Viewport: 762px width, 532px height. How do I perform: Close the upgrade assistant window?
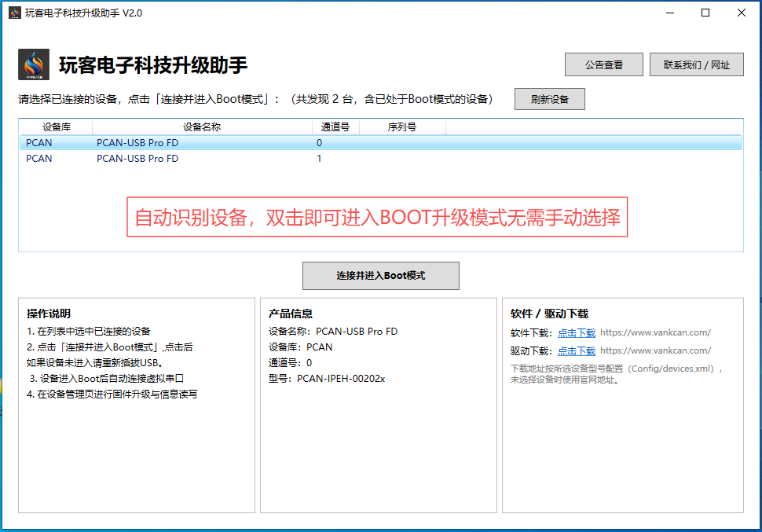pos(741,13)
